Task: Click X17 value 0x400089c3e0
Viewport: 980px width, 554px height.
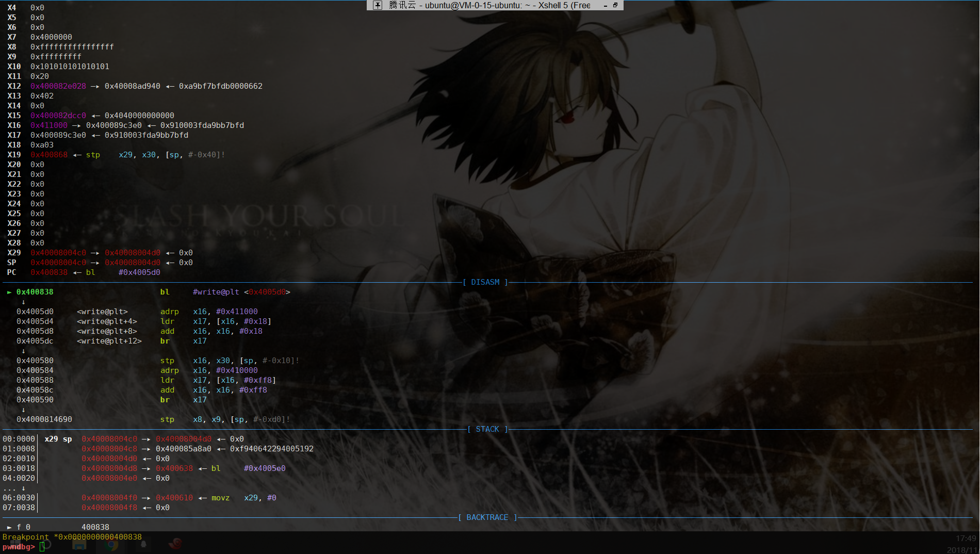Action: 58,135
